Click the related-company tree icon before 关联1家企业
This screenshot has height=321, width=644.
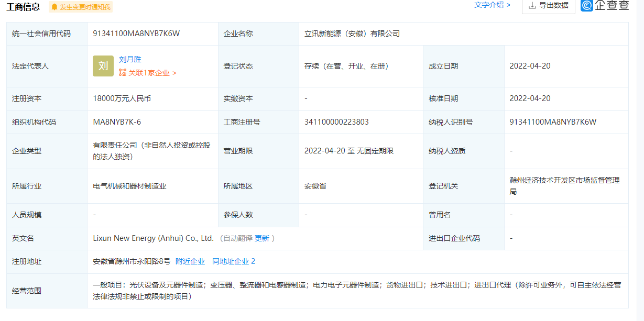pyautogui.click(x=123, y=73)
